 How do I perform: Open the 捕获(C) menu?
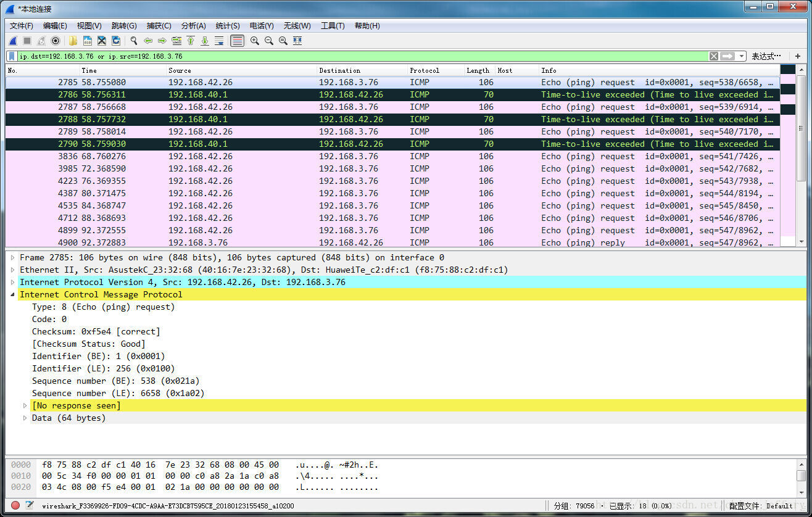[x=159, y=25]
